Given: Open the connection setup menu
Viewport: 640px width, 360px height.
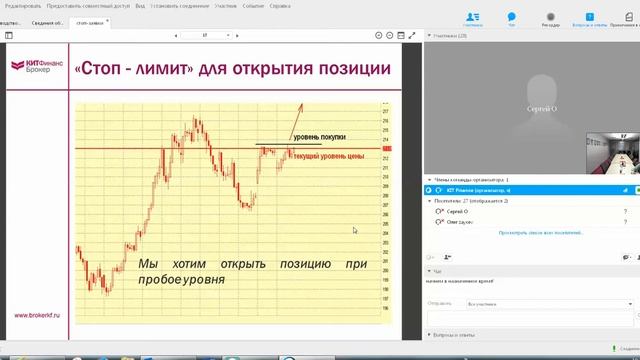Looking at the screenshot, I should tap(180, 6).
